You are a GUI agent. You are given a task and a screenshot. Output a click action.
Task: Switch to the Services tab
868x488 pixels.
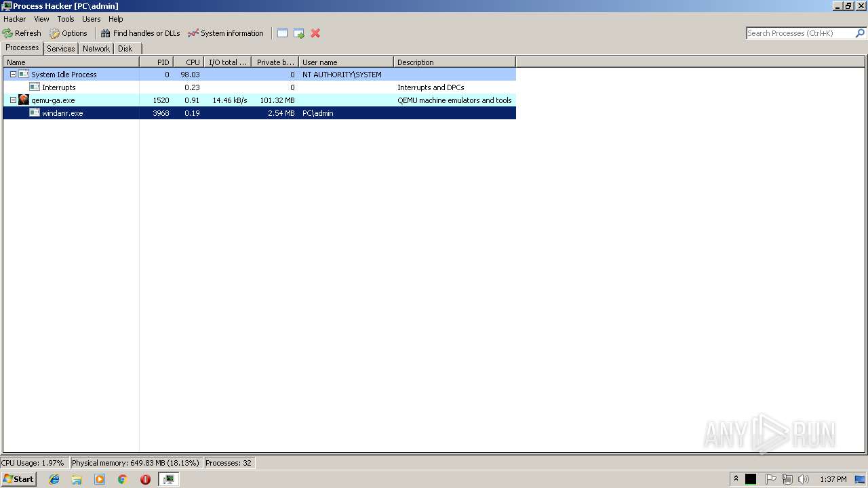tap(61, 49)
